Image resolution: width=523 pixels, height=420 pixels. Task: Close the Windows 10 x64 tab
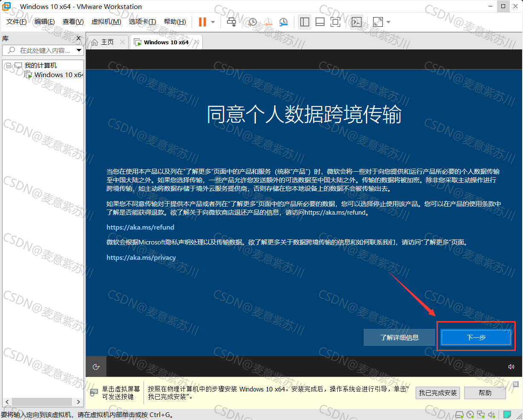click(x=196, y=42)
